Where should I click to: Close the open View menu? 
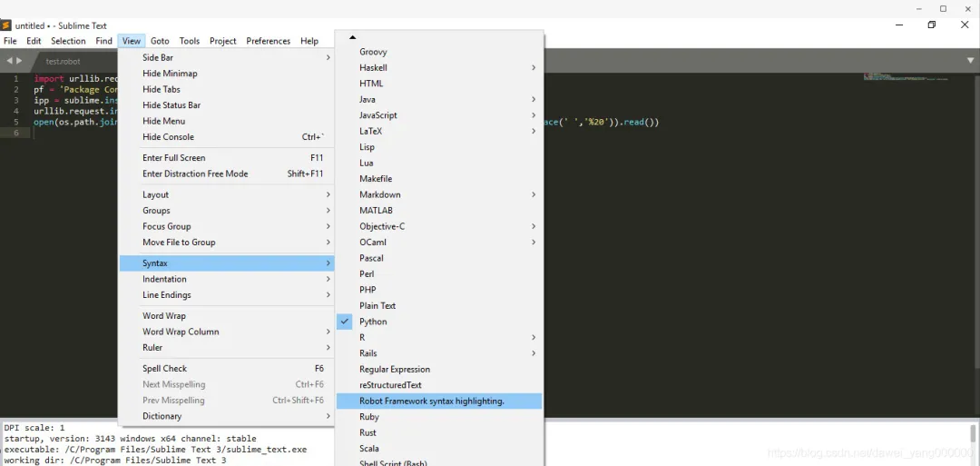point(132,41)
